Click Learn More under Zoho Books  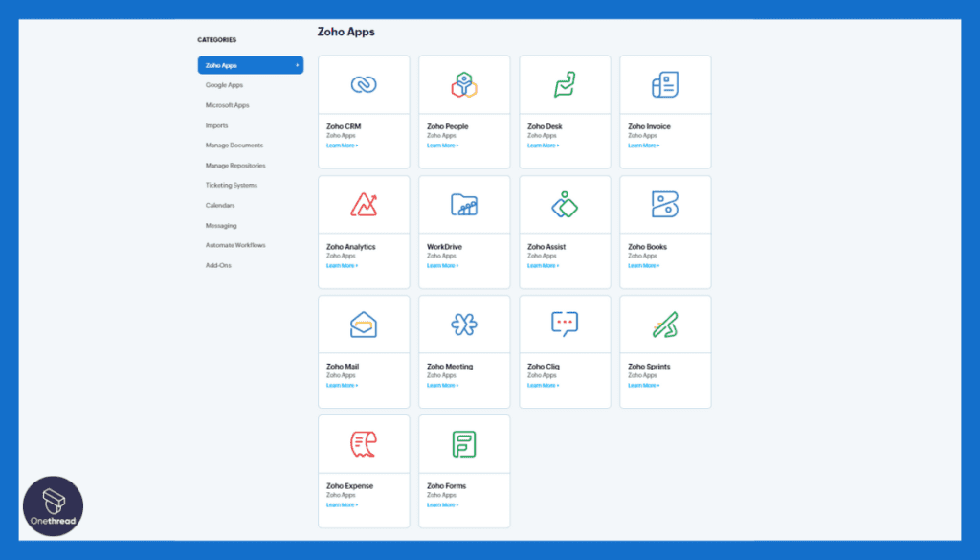point(644,265)
